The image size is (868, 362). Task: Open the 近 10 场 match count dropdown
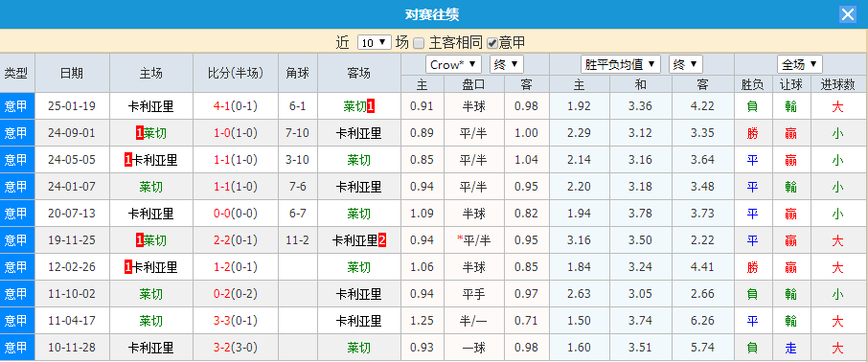375,43
